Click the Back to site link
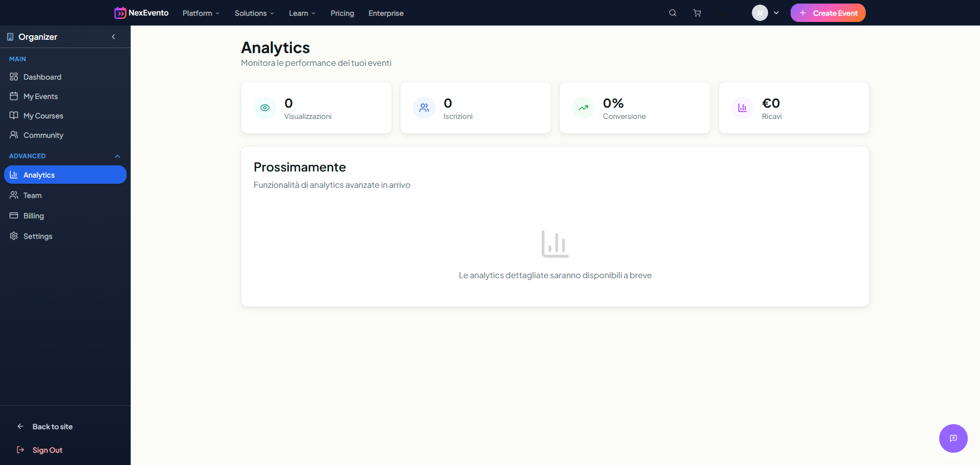The image size is (980, 465). coord(52,426)
